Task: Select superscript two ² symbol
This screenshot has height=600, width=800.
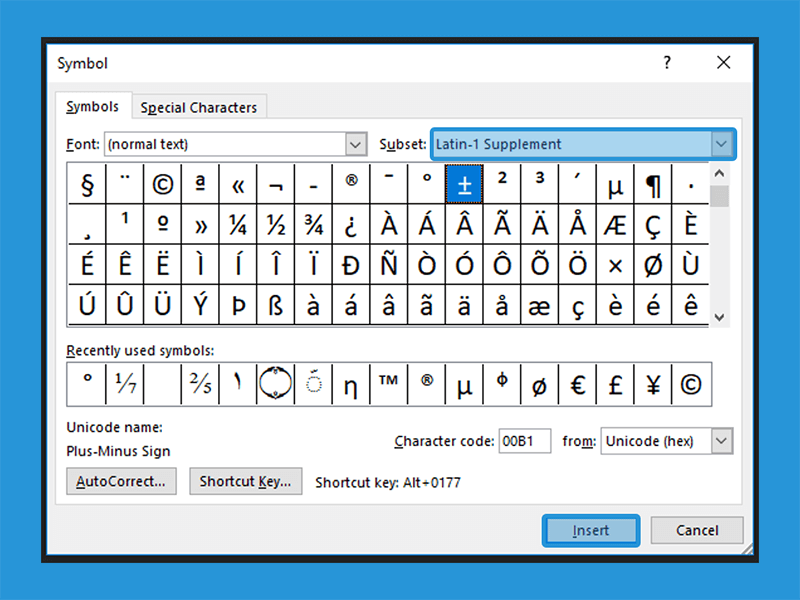Action: [x=502, y=184]
